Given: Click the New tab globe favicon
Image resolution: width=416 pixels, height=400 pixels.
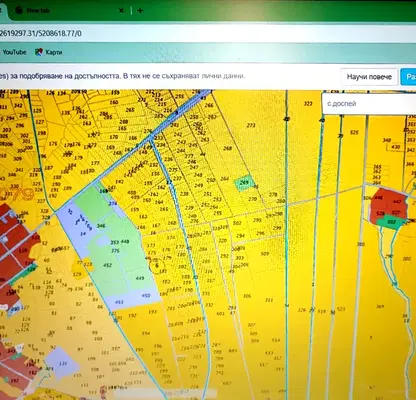Looking at the screenshot, I should [19, 11].
